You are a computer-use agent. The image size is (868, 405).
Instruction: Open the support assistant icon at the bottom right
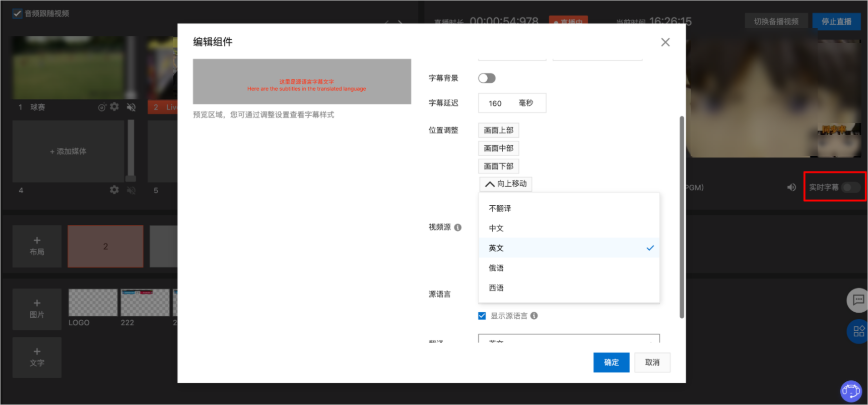pos(851,391)
